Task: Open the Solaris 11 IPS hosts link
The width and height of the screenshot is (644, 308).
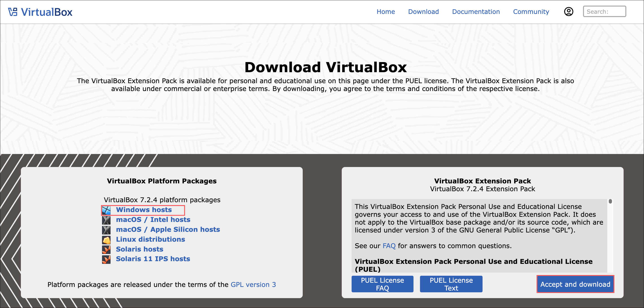Action: [153, 259]
